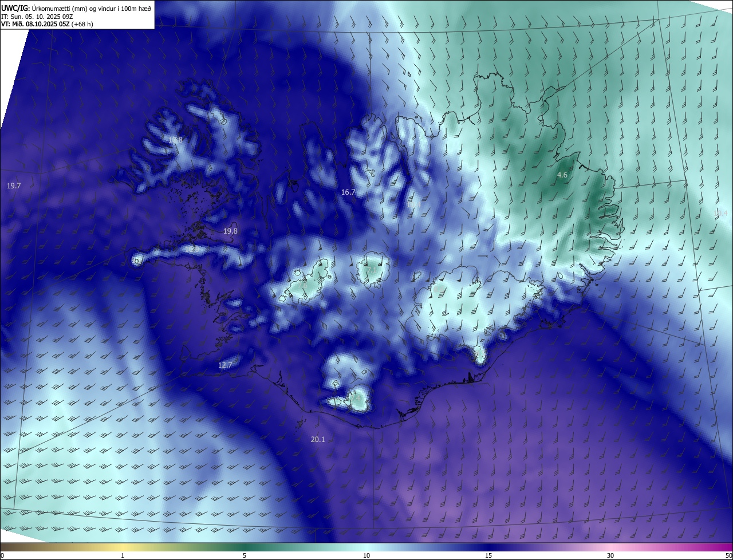This screenshot has width=733, height=560.
Task: Click the 15 tick on the color scale
Action: click(488, 555)
